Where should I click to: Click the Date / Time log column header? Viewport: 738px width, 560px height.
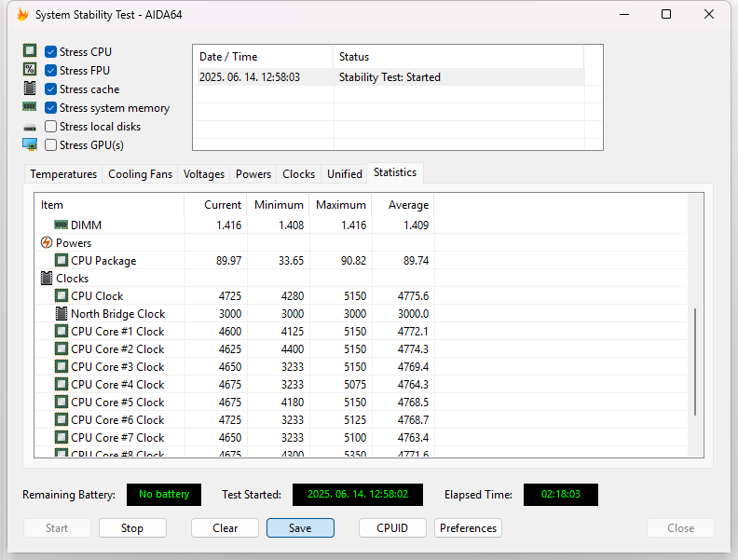pyautogui.click(x=263, y=57)
